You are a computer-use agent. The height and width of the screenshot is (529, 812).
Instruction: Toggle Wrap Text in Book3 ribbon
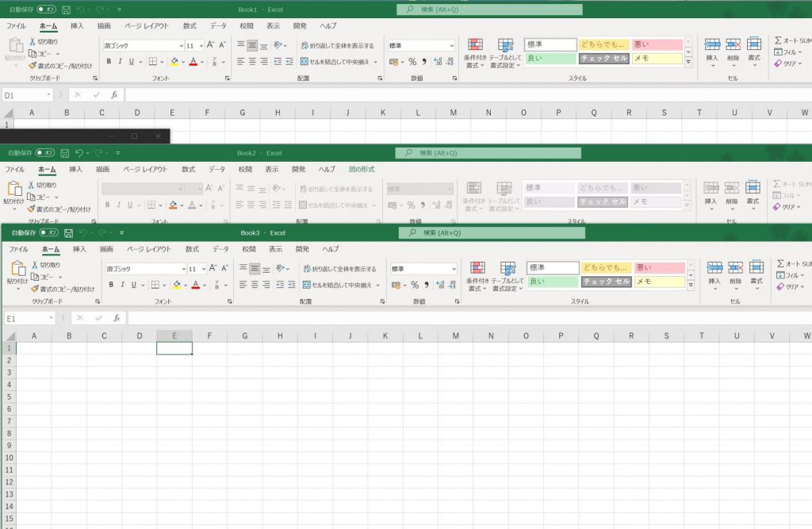click(x=339, y=269)
